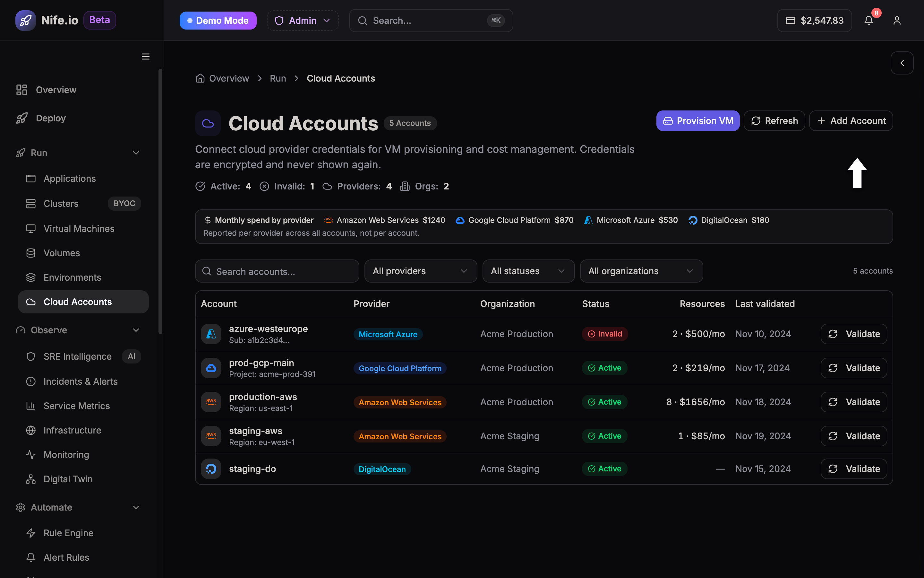Open SRE Intelligence page
Image resolution: width=924 pixels, height=578 pixels.
(83, 357)
